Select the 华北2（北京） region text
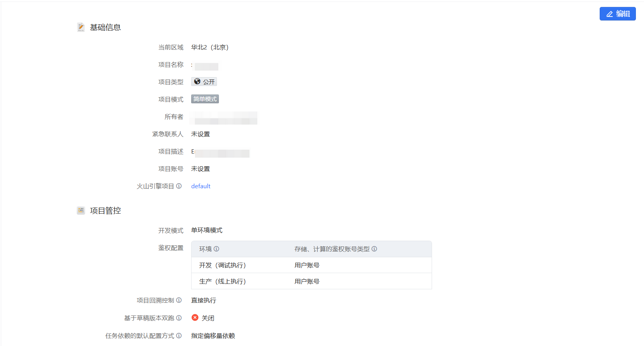 pyautogui.click(x=210, y=47)
